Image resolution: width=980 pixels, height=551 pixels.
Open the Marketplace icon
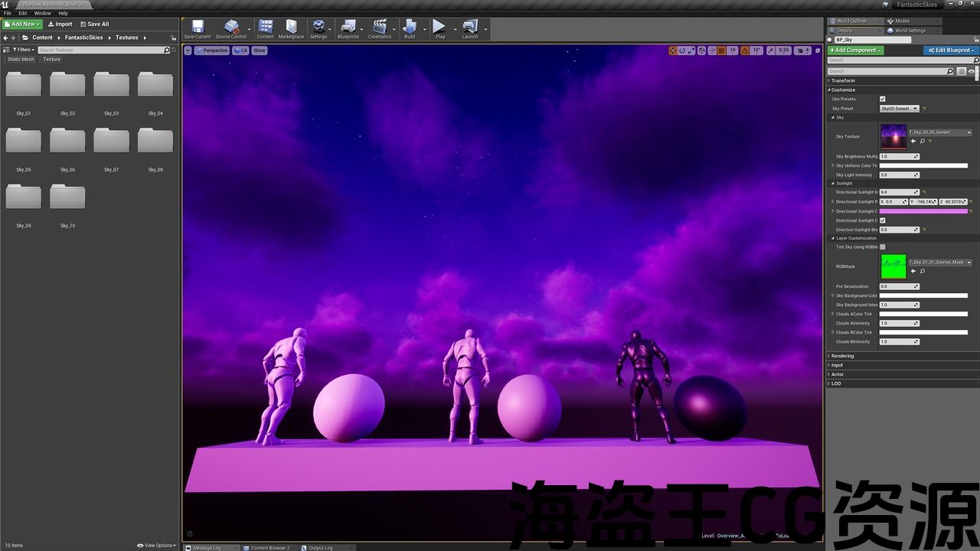(x=291, y=29)
